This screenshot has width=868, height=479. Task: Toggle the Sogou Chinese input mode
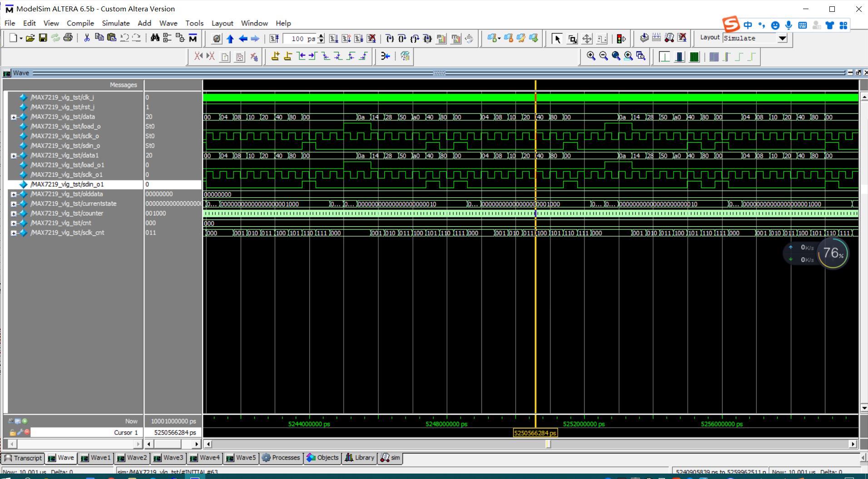pos(748,25)
